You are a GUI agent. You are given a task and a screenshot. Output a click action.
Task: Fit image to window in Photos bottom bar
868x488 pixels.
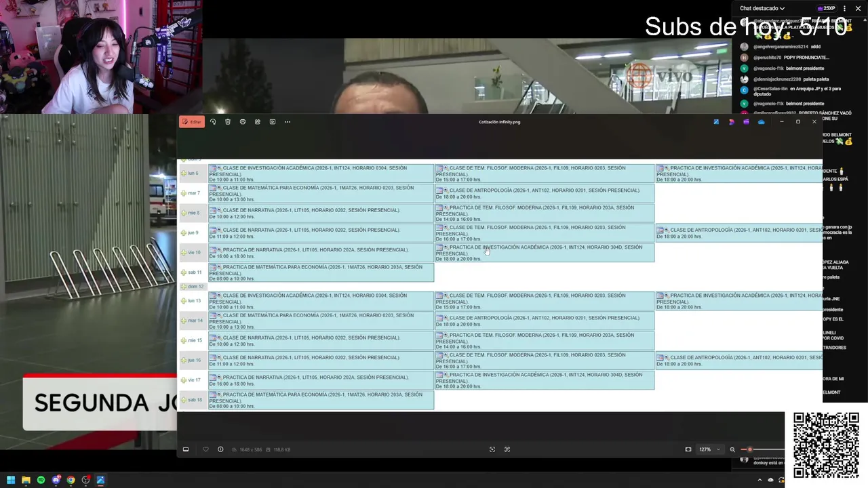(x=492, y=449)
